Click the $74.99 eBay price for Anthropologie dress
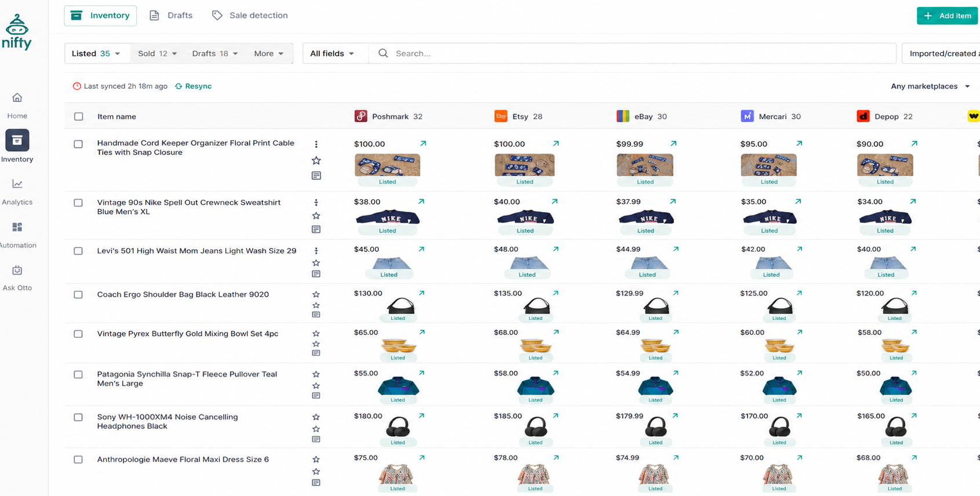 pyautogui.click(x=628, y=458)
